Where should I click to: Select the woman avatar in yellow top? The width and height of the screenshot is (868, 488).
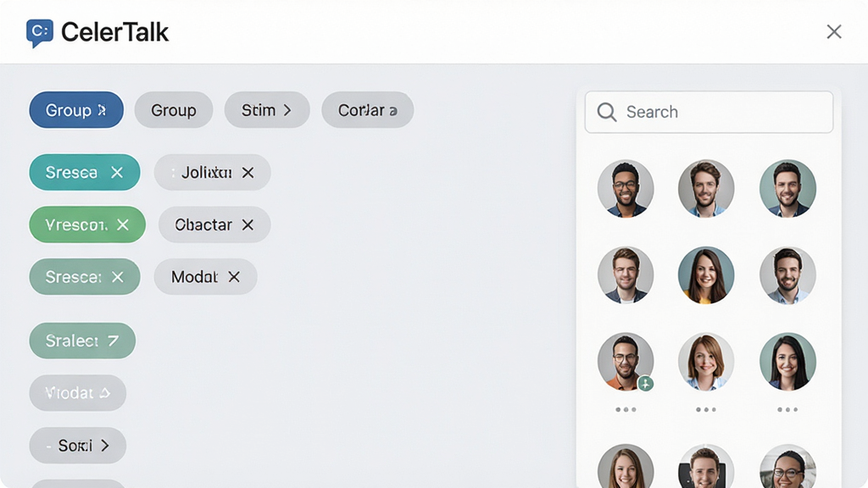[706, 275]
